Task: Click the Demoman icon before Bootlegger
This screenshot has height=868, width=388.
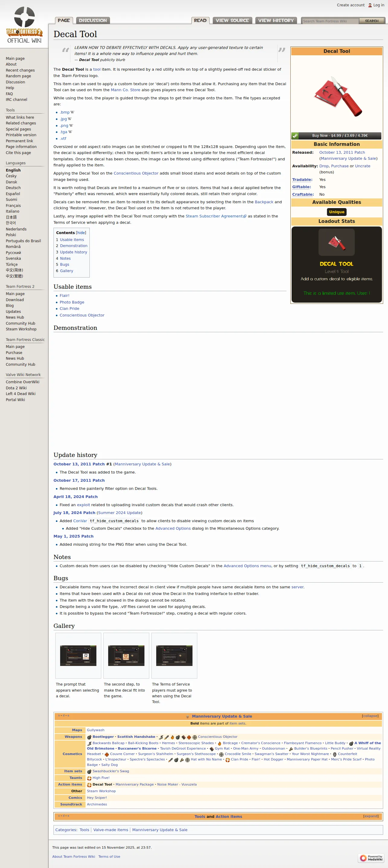Action: coord(89,737)
